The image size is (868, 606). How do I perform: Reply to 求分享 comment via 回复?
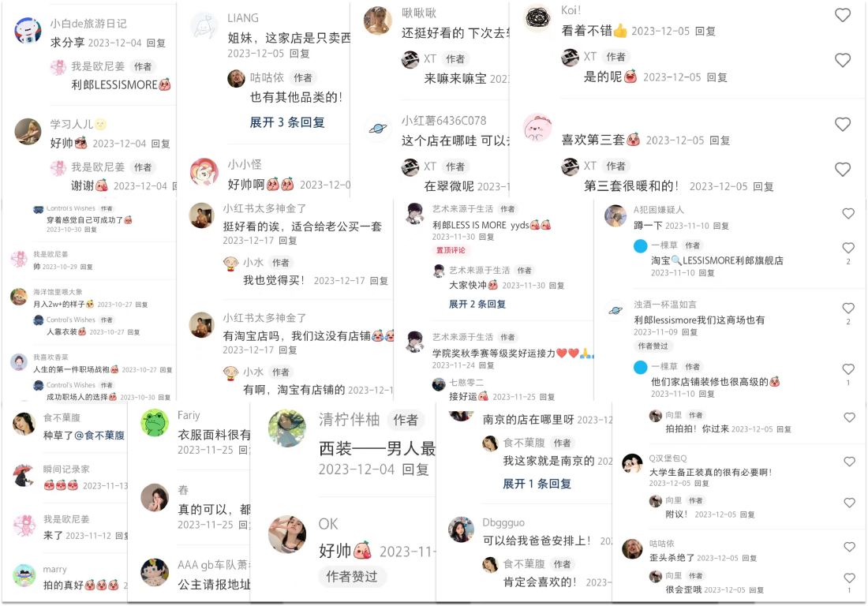point(156,43)
